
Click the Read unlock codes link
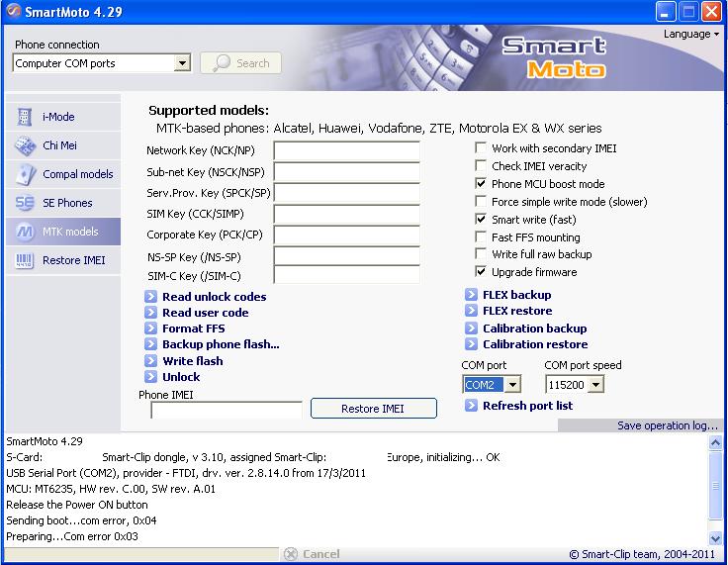(x=214, y=297)
